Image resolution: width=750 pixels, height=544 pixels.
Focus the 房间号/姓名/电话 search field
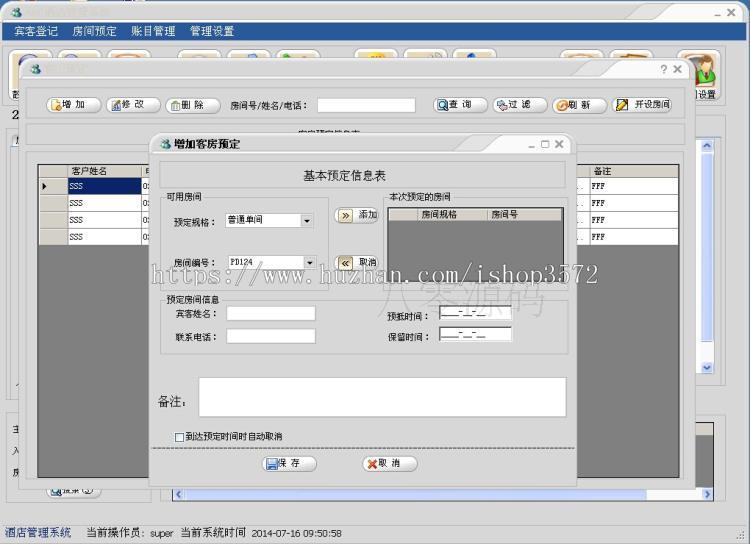[x=366, y=105]
